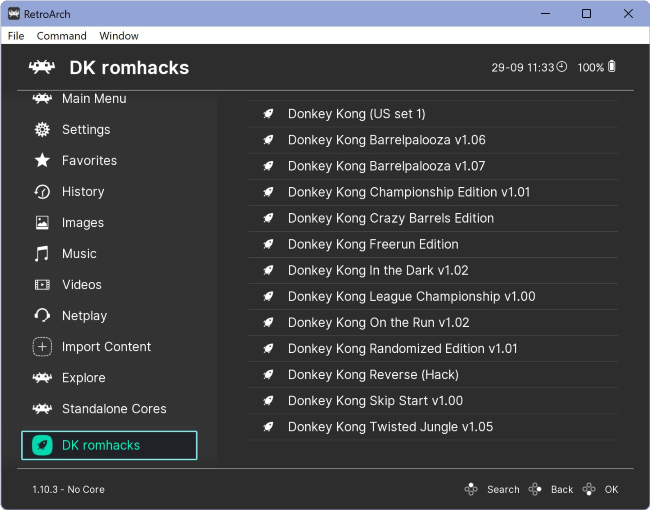This screenshot has height=510, width=650.
Task: Select Donkey Kong In the Dark v1.02
Action: tap(433, 270)
